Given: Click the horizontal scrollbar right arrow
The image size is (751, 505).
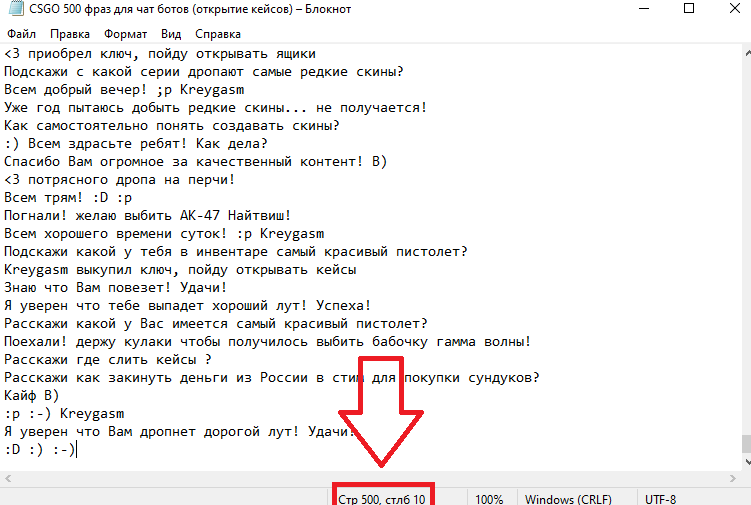Looking at the screenshot, I should (732, 478).
